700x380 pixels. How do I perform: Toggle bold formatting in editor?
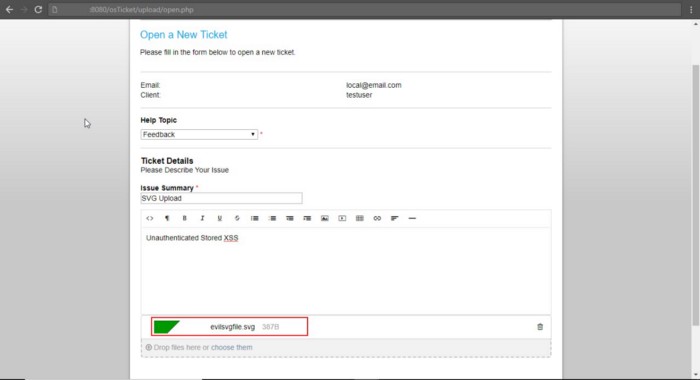[x=184, y=218]
